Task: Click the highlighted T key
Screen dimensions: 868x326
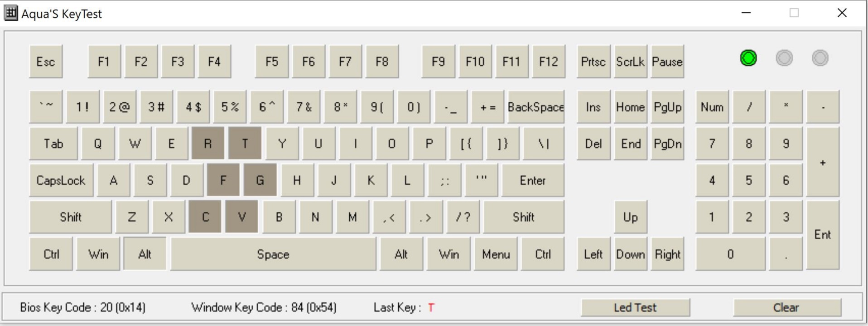Action: coord(245,144)
